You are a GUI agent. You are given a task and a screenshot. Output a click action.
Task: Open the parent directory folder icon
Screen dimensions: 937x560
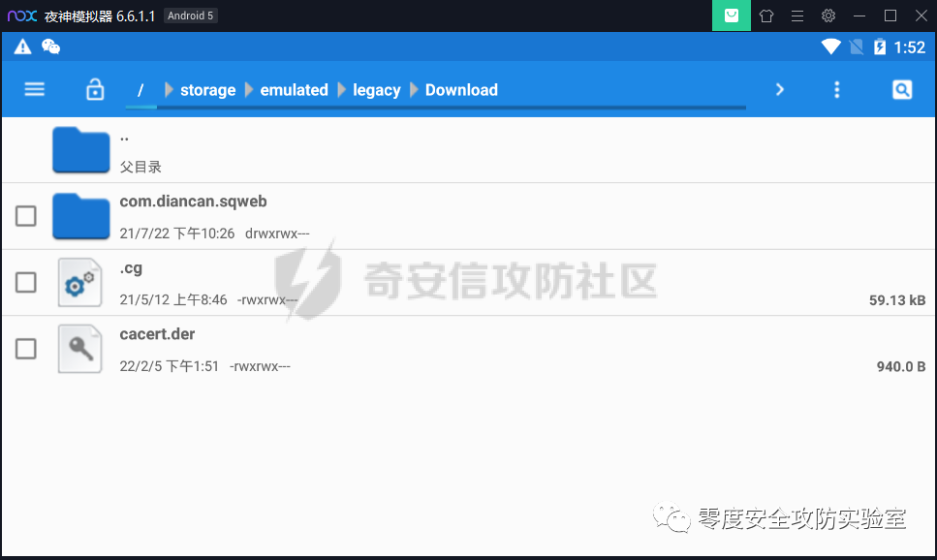point(80,150)
